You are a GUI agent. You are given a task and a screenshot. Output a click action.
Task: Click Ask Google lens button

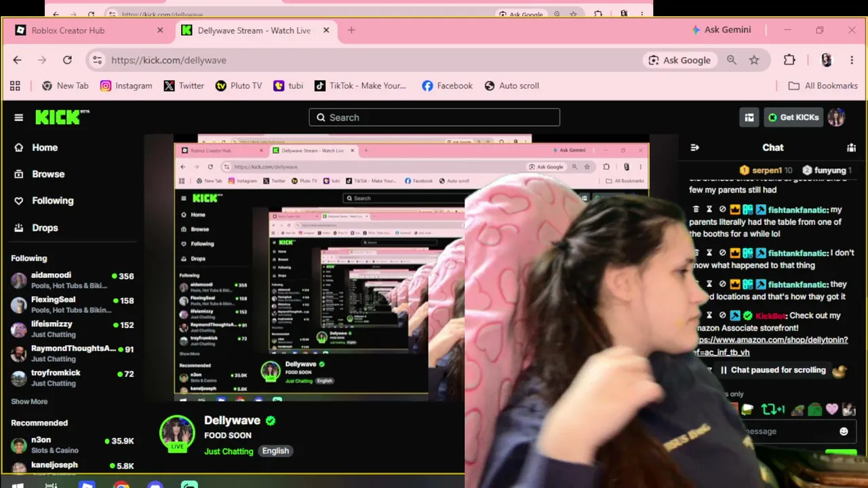[x=679, y=60]
